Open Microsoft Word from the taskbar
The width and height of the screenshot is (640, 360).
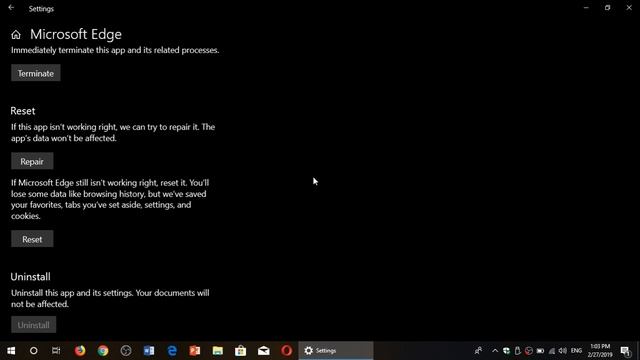click(149, 351)
